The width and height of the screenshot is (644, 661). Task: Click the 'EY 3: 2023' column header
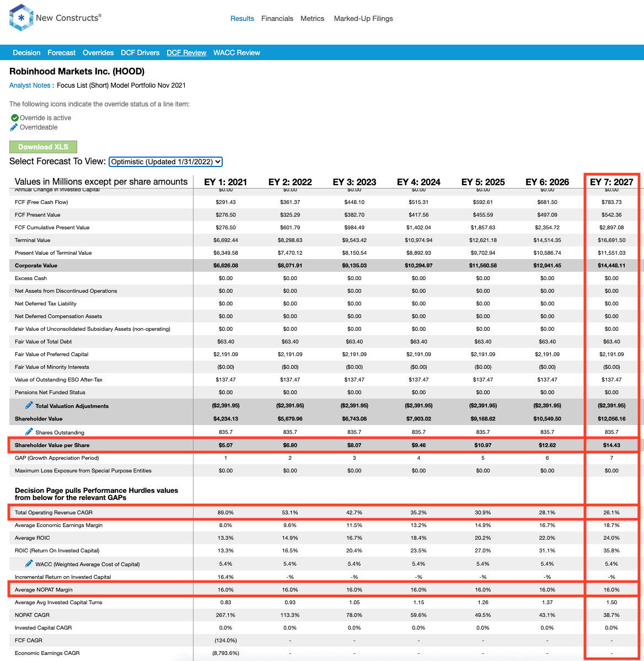(x=355, y=182)
